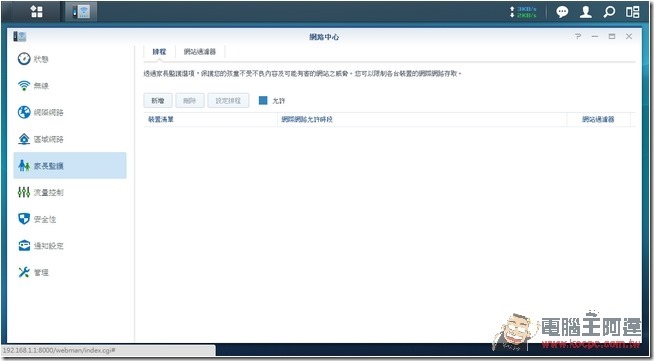Click the Network Center window title icon
Viewport: 654px width, 361px height.
pyautogui.click(x=20, y=37)
